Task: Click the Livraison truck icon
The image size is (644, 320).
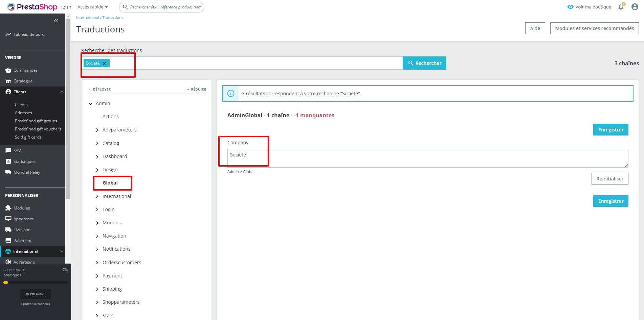Action: click(x=8, y=230)
